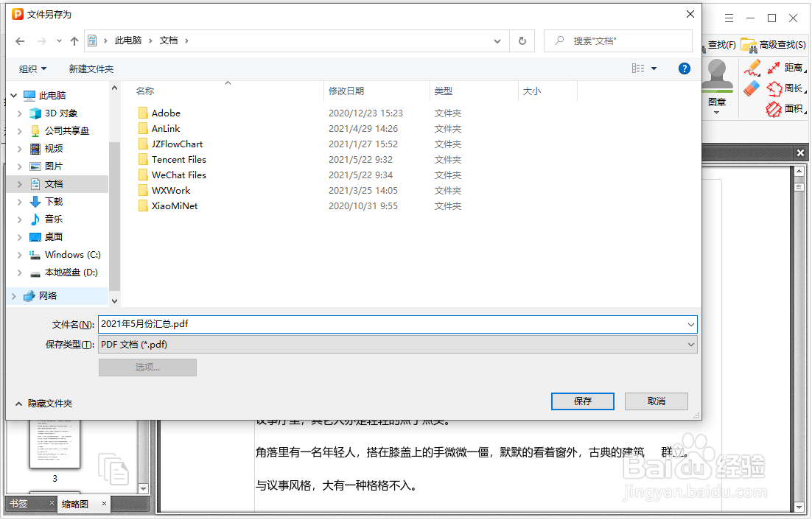Screen dimensions: 812x520
Task: Select 本地磁盘 (D:) drive
Action: 71,273
